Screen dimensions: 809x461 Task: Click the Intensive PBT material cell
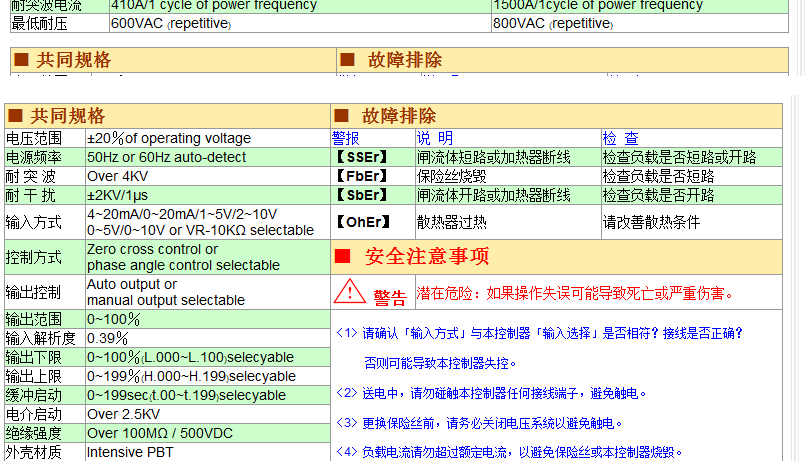(x=130, y=452)
